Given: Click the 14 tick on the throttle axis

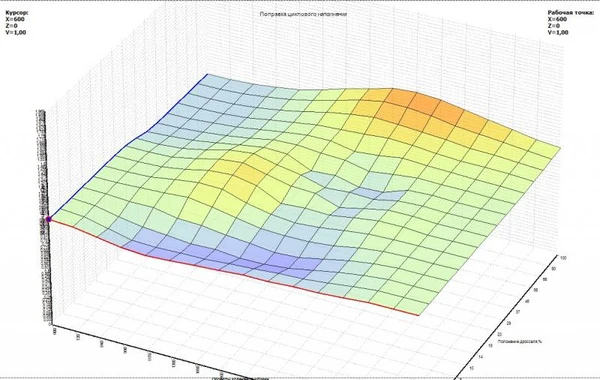Looking at the screenshot, I should click(481, 357).
